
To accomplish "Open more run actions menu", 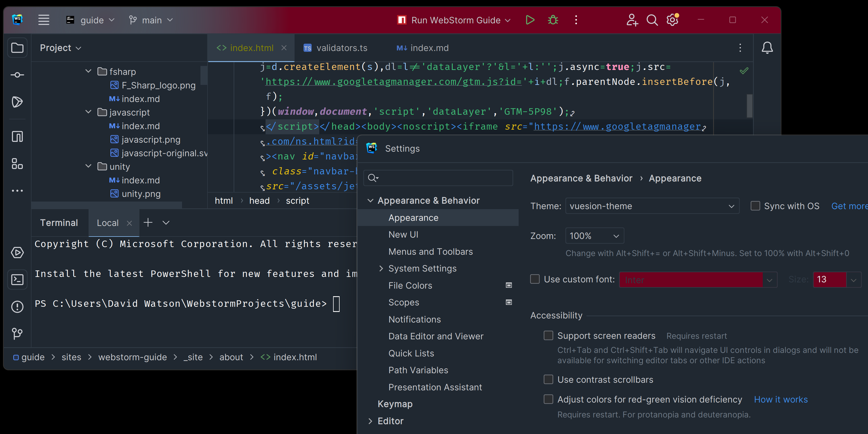I will [x=576, y=20].
